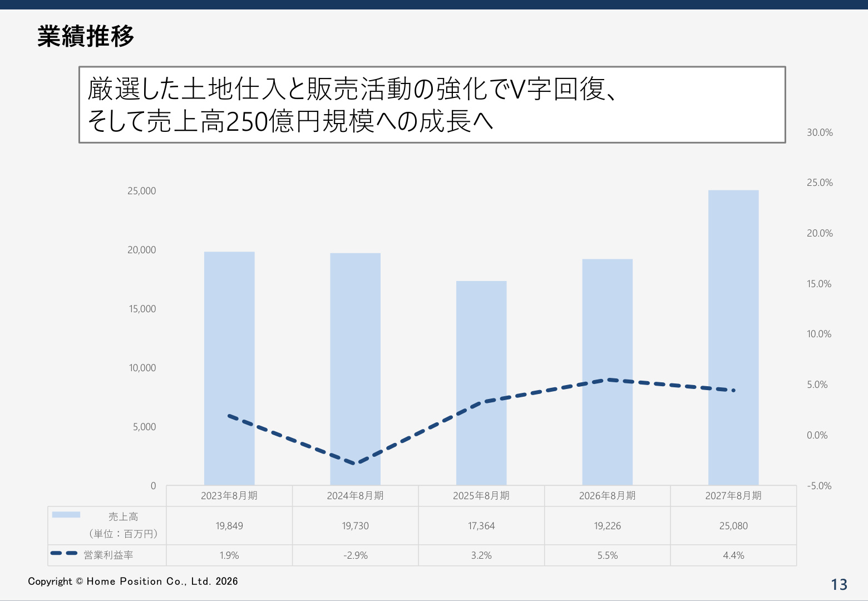The height and width of the screenshot is (601, 868).
Task: Click the negative margin cell -2.9%
Action: (x=356, y=555)
